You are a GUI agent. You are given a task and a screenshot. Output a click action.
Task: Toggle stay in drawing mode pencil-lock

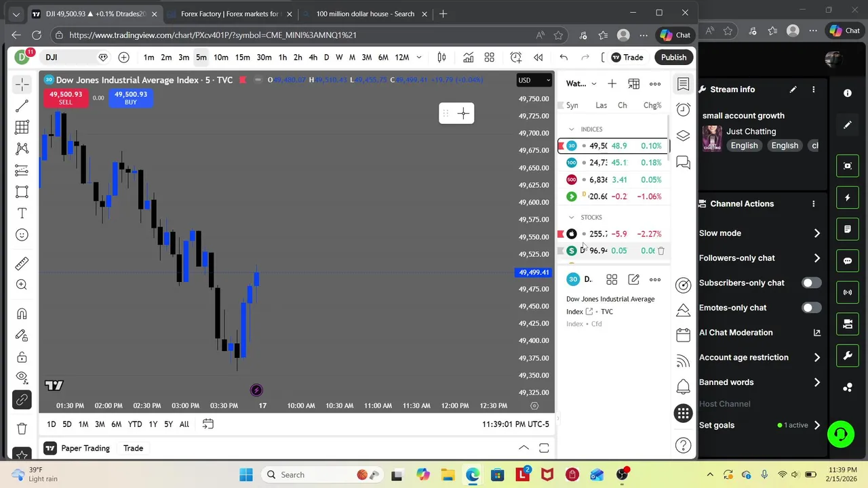click(x=22, y=335)
